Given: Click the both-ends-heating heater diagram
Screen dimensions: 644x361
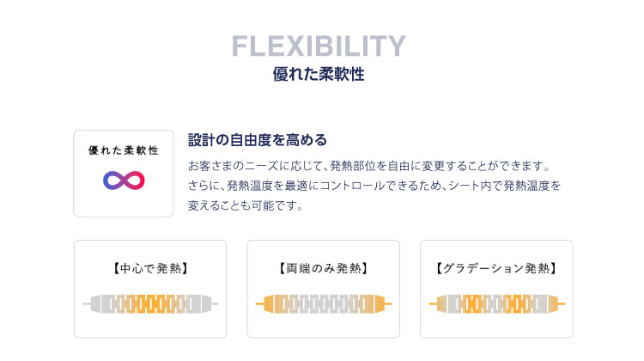Looking at the screenshot, I should click(323, 304).
